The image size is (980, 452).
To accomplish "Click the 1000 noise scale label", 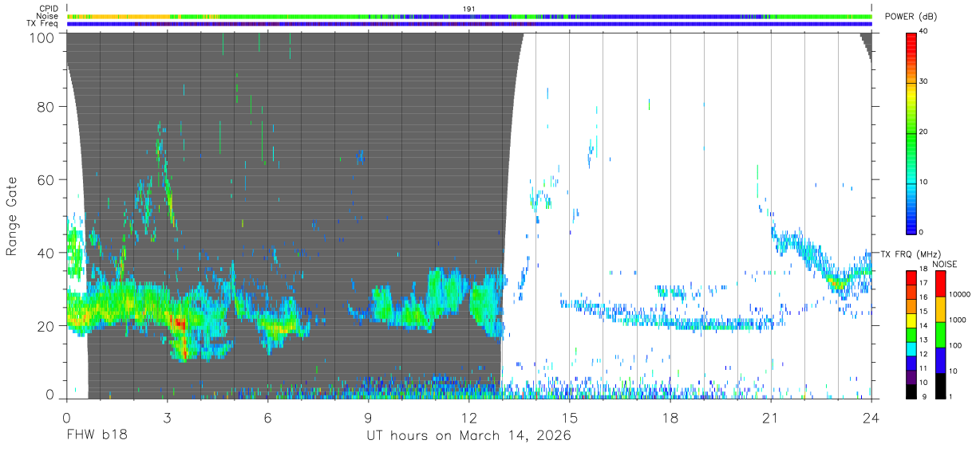I will tap(958, 320).
